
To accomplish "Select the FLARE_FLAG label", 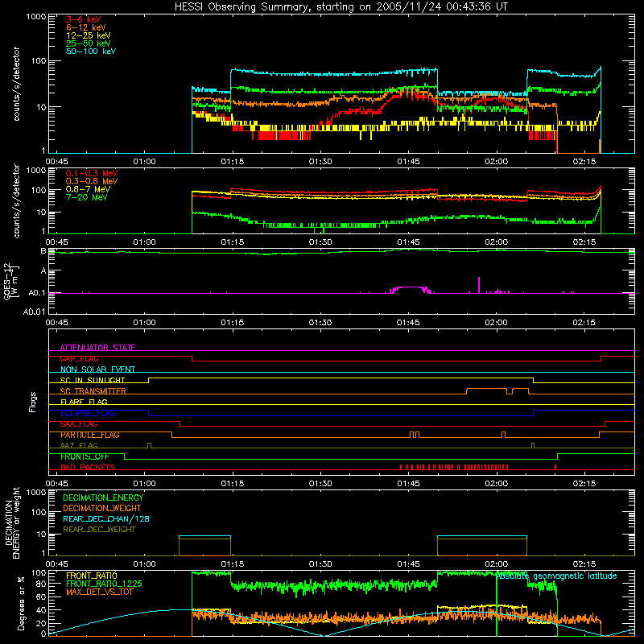I will (84, 402).
